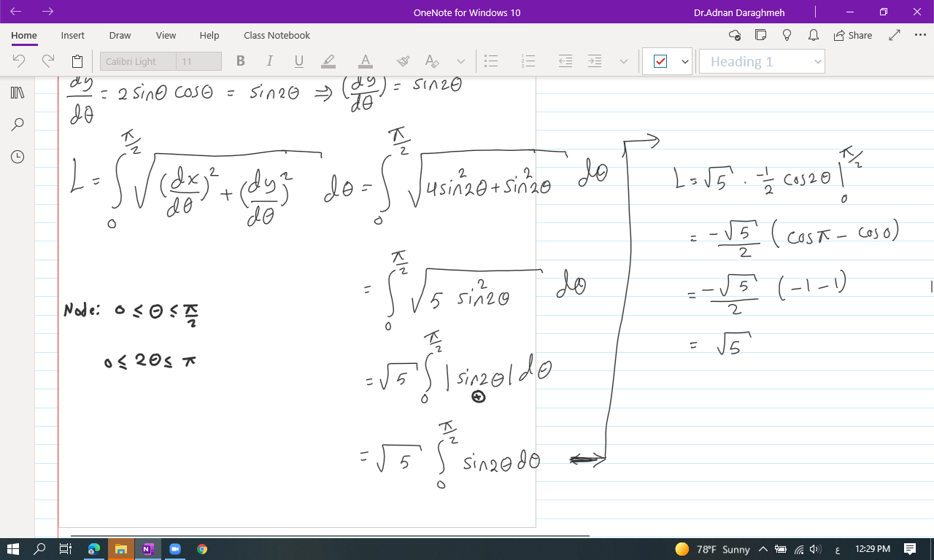934x560 pixels.
Task: Open the Class Notebook tab
Action: click(277, 35)
